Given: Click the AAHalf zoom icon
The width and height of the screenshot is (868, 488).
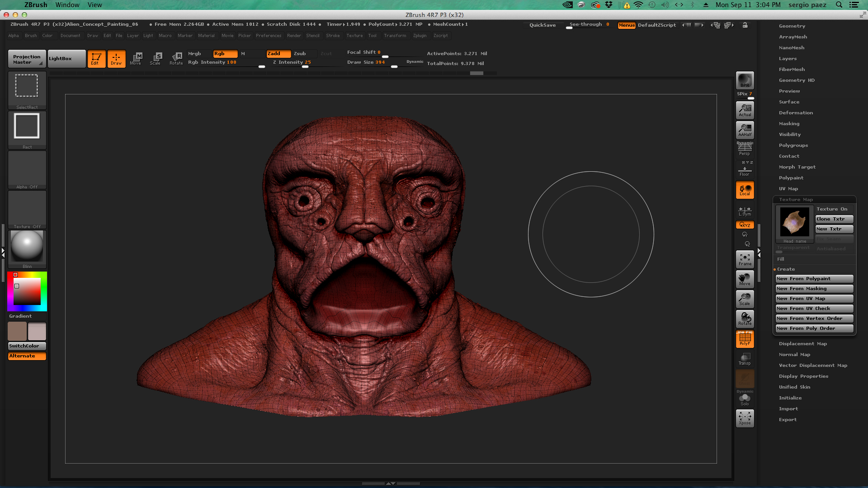Looking at the screenshot, I should [745, 130].
